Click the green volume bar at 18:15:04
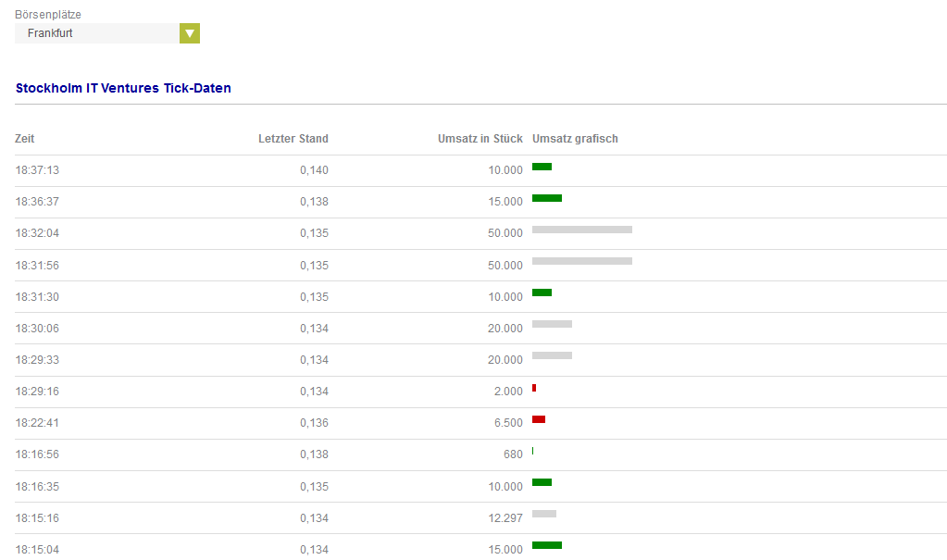The width and height of the screenshot is (947, 560). pyautogui.click(x=547, y=545)
